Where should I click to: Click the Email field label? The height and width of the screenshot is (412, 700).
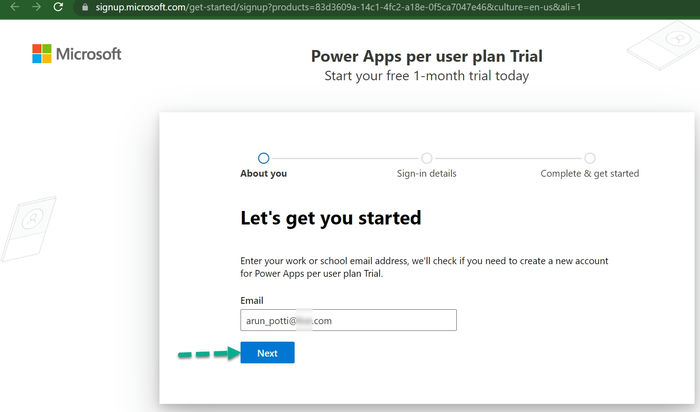[x=252, y=300]
